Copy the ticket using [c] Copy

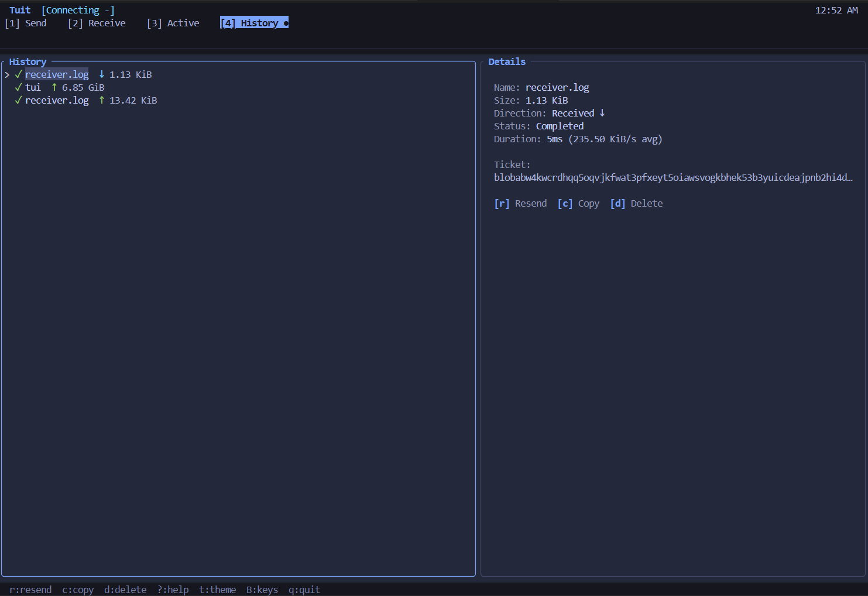pyautogui.click(x=578, y=203)
